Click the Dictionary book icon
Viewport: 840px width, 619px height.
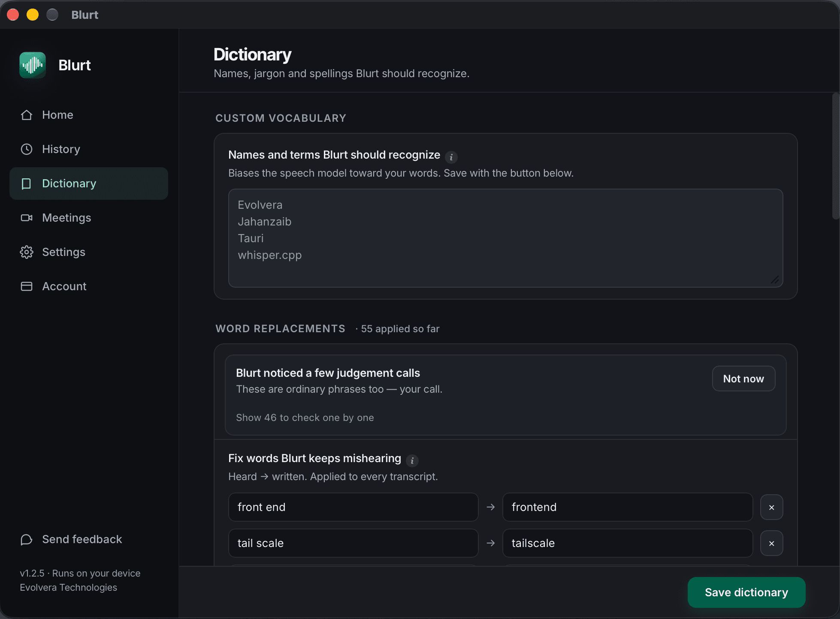[27, 183]
